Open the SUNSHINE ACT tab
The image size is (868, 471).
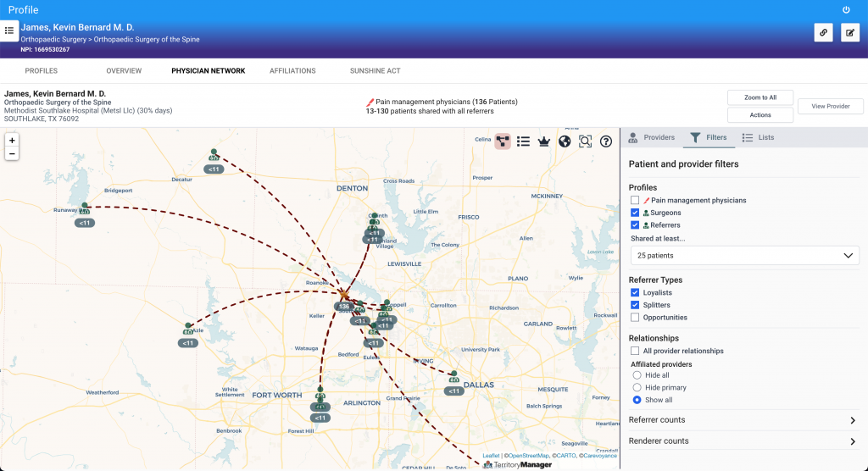[x=375, y=71]
